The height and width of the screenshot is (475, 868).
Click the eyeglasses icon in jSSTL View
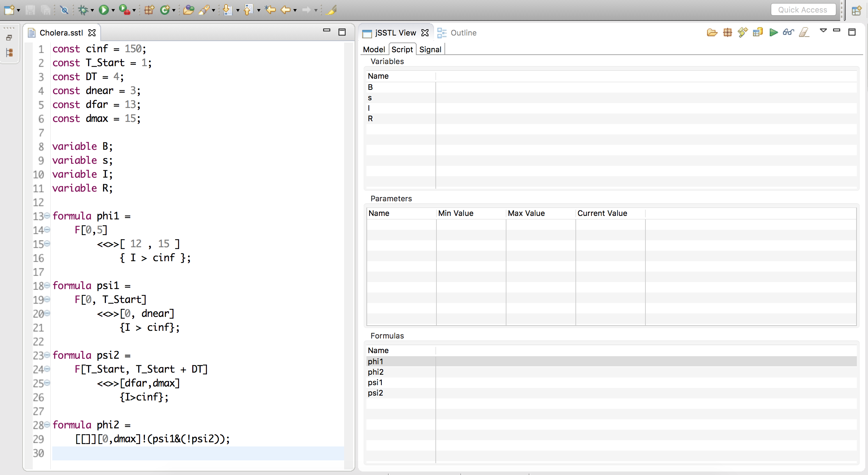coord(788,33)
